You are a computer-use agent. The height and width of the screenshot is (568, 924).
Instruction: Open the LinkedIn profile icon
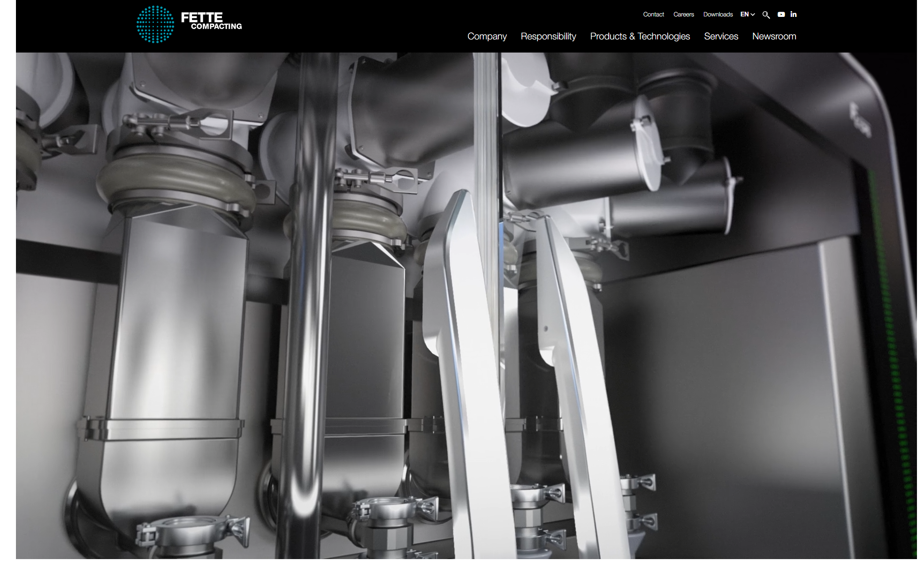793,15
